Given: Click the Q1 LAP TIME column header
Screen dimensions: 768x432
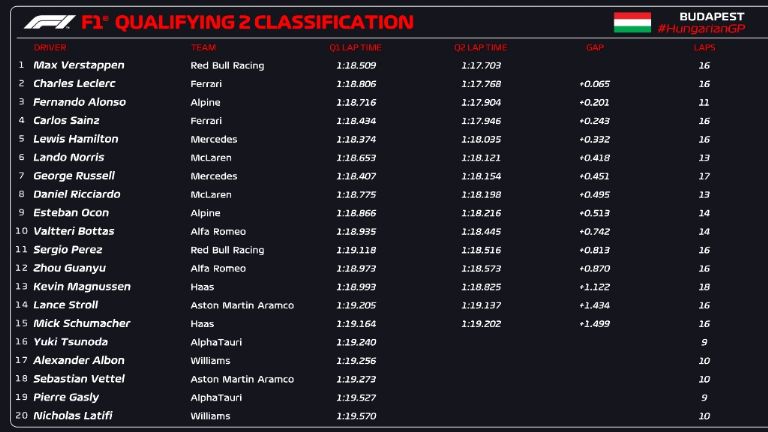Looking at the screenshot, I should point(355,47).
